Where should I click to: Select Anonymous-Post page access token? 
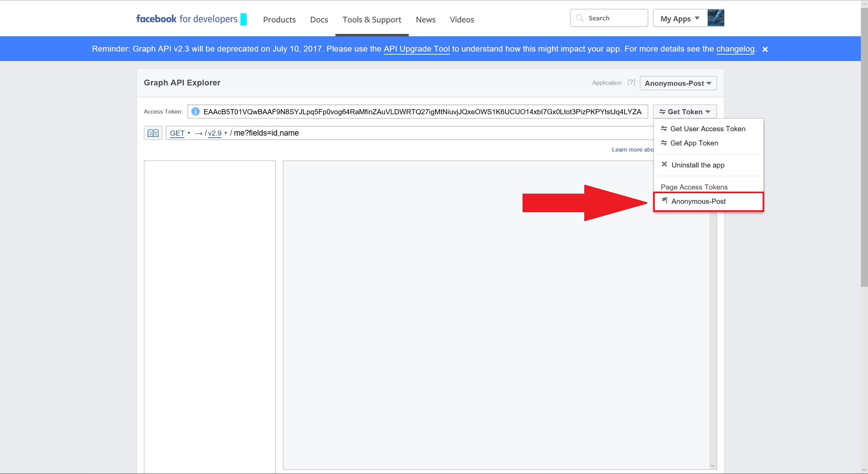pos(698,201)
